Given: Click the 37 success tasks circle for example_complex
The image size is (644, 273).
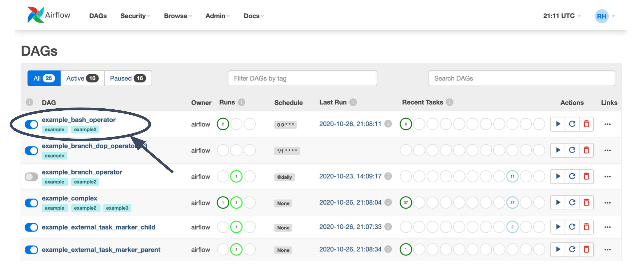Looking at the screenshot, I should pos(406,203).
